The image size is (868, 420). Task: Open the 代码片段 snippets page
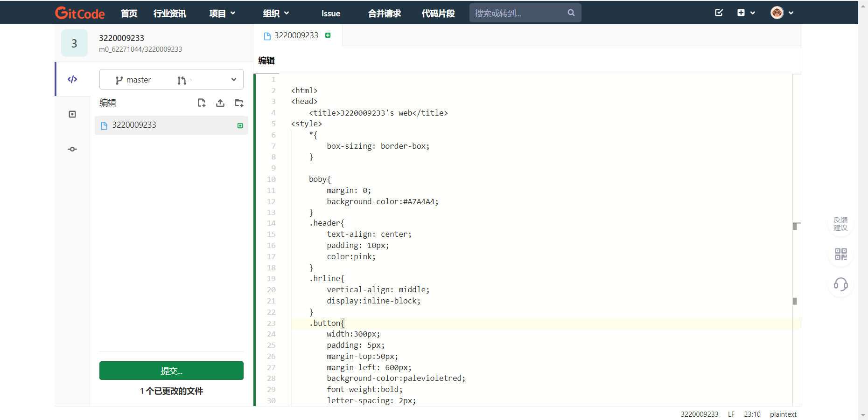438,14
